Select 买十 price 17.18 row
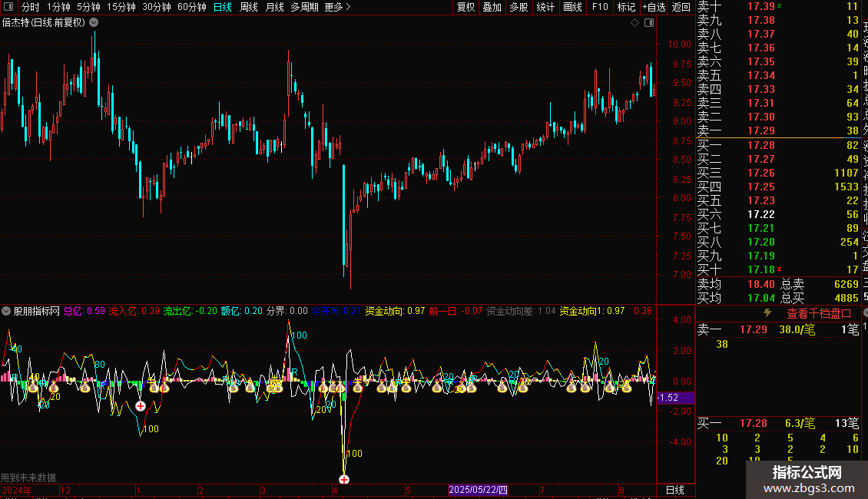Image resolution: width=868 pixels, height=499 pixels. [778, 269]
